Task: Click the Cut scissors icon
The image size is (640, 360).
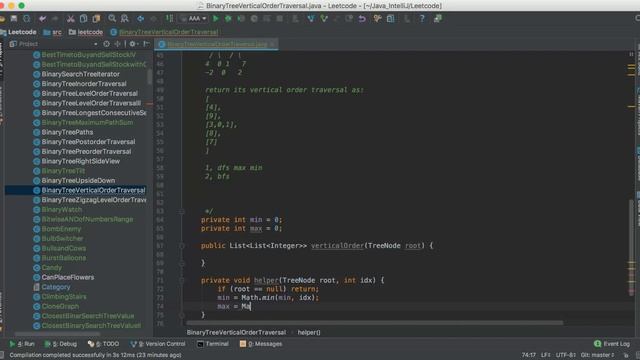Action: click(x=71, y=19)
